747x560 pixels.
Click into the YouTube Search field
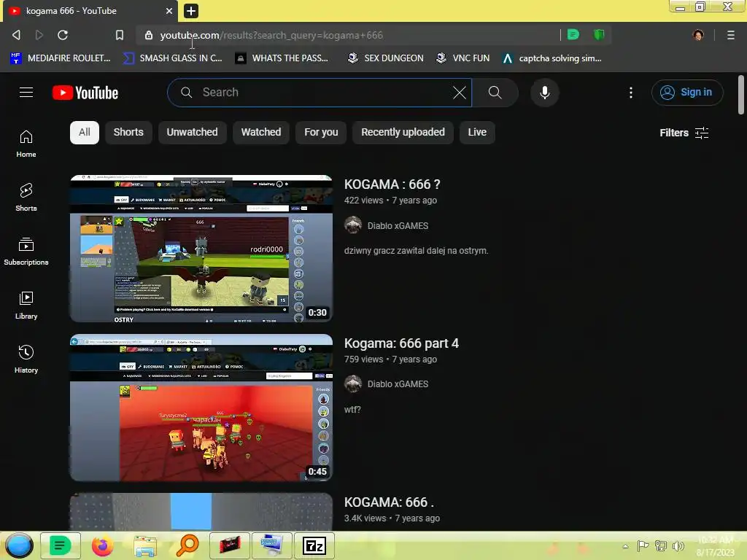[x=320, y=93]
